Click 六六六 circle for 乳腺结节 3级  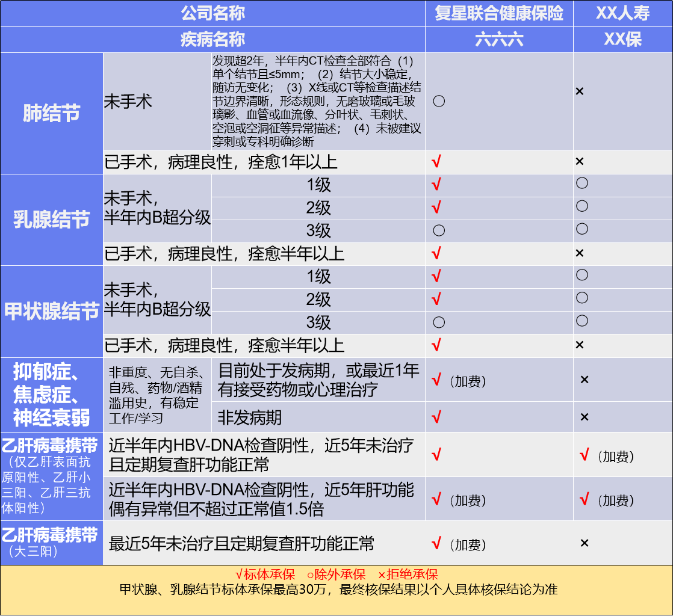(x=439, y=230)
